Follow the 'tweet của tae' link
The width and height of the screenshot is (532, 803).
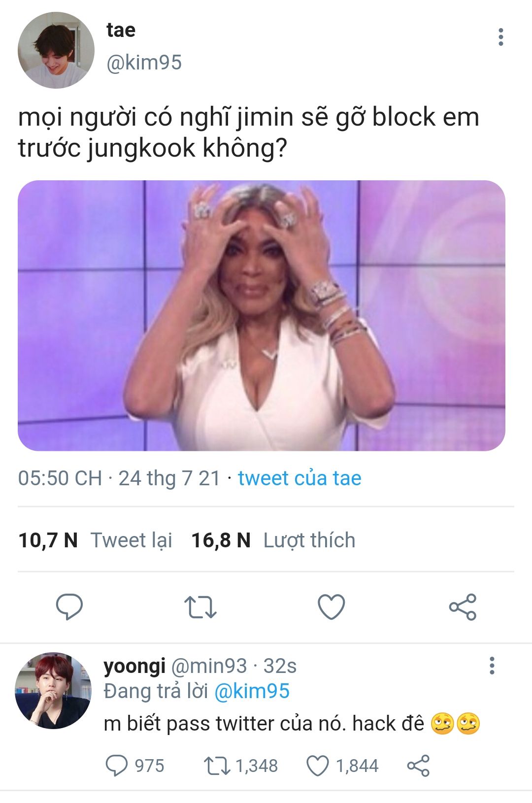tap(299, 478)
